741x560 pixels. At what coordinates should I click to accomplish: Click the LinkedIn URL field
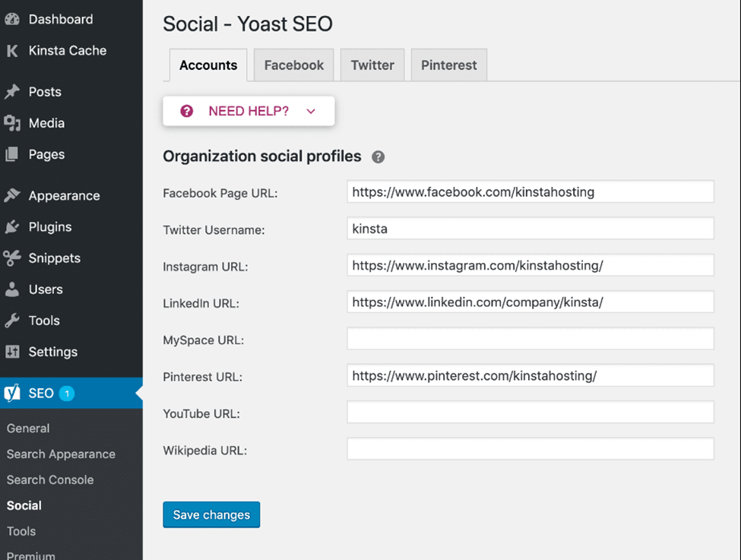(x=530, y=302)
